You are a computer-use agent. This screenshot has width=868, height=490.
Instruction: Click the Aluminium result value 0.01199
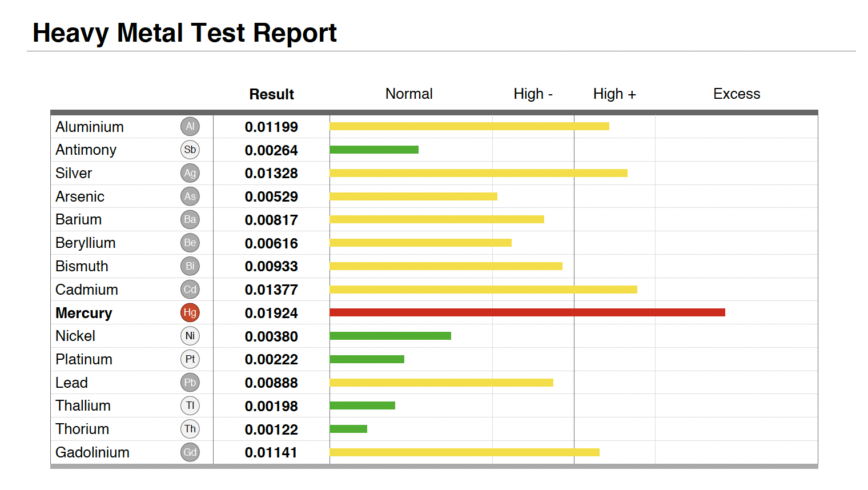click(x=271, y=127)
